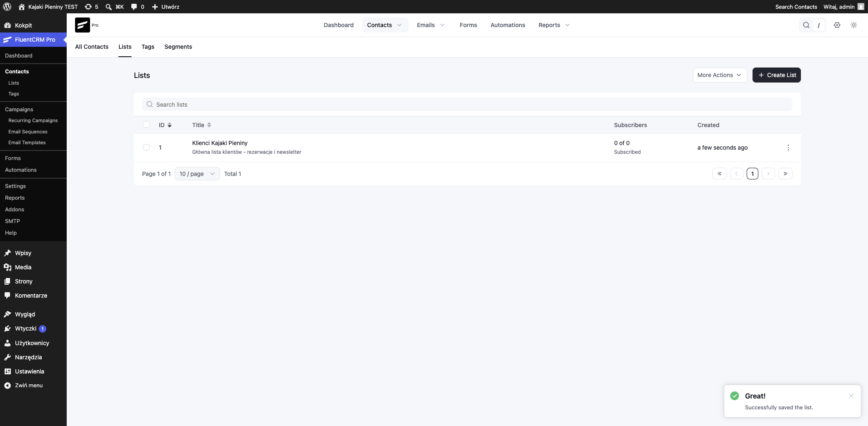Open the search magnifier icon in FluentCRM header

pos(806,25)
